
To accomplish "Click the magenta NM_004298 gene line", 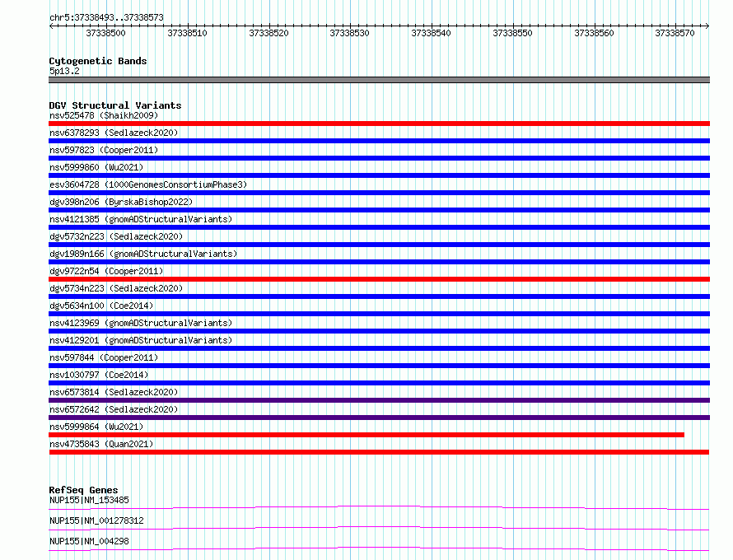I will 379,548.
